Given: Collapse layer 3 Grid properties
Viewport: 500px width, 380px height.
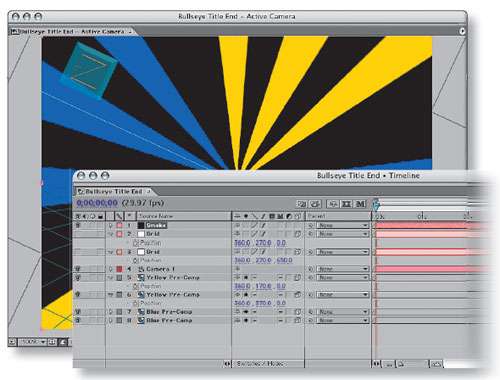Looking at the screenshot, I should (x=111, y=252).
